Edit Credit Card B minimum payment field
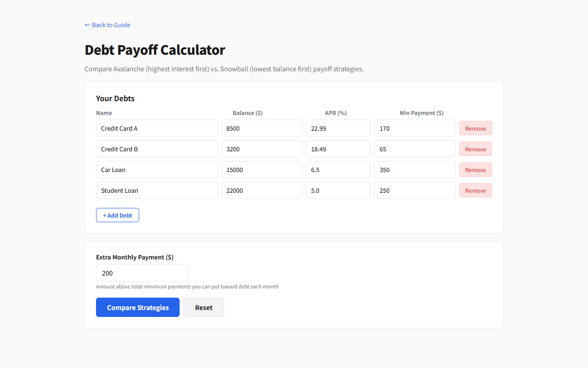588x368 pixels. (415, 149)
